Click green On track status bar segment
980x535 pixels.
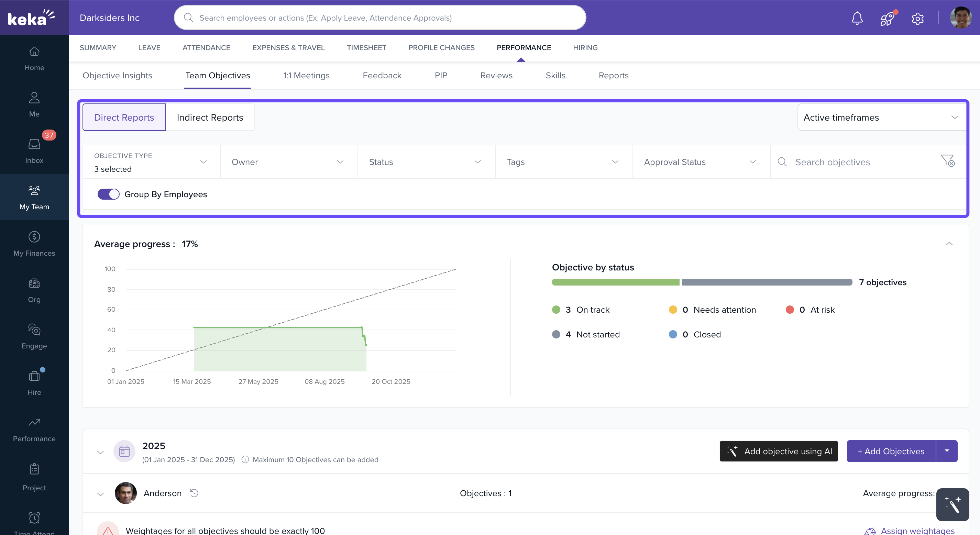click(x=615, y=282)
